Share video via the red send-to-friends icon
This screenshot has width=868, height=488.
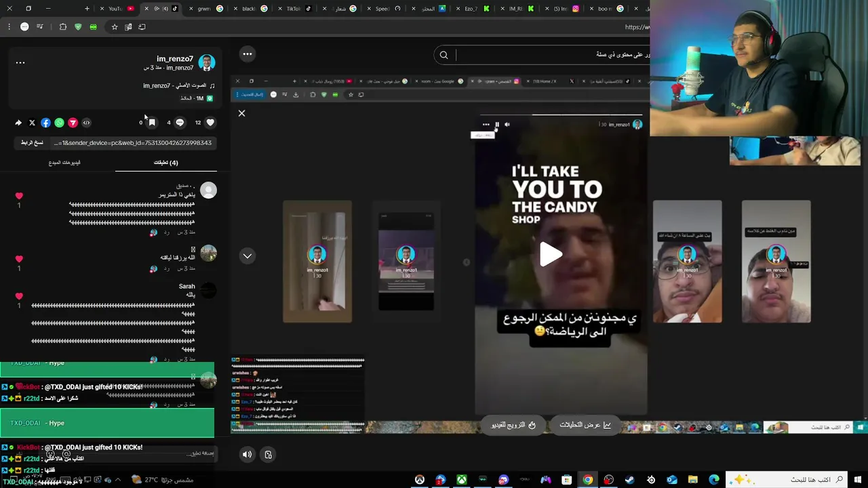(x=73, y=123)
